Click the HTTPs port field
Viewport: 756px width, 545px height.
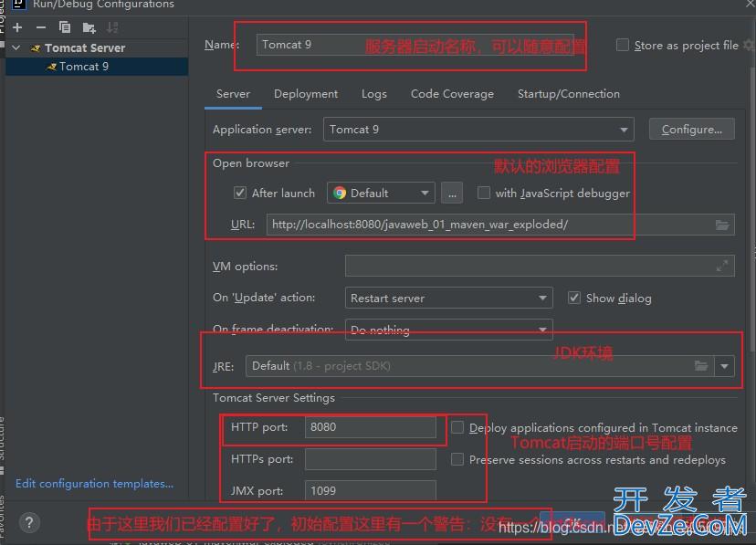click(371, 459)
